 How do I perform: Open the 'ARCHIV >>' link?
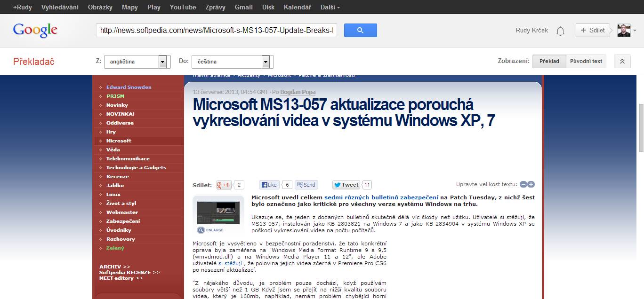tap(115, 267)
